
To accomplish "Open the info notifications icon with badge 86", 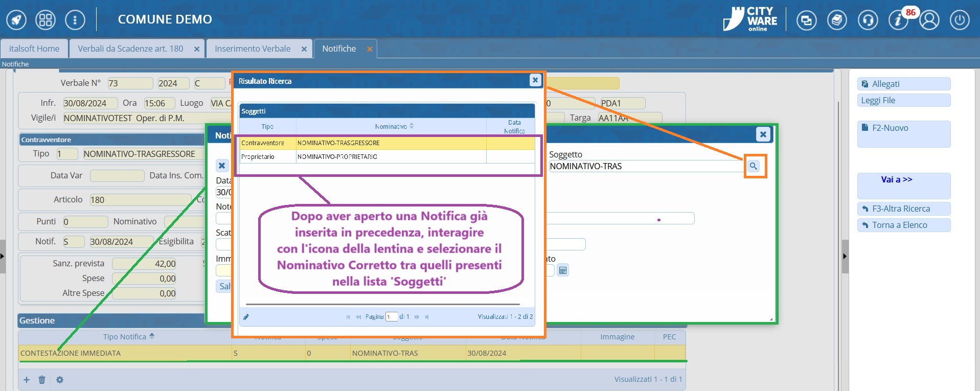I will (x=898, y=20).
